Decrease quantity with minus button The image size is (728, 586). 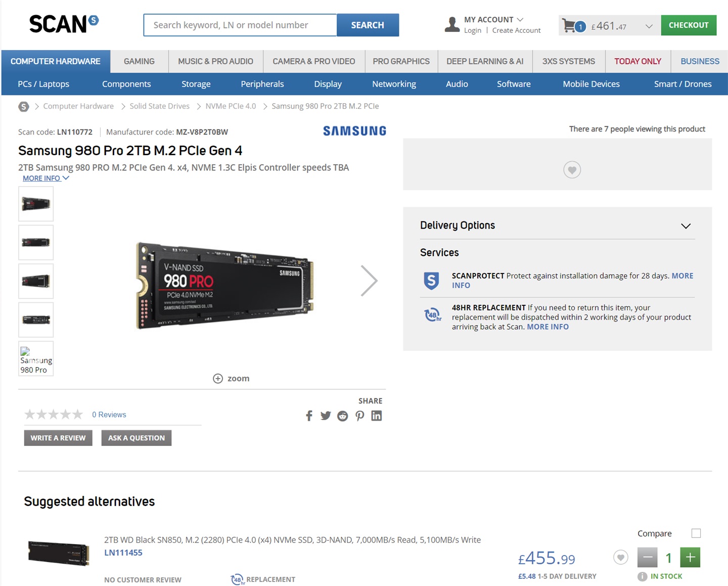(647, 557)
